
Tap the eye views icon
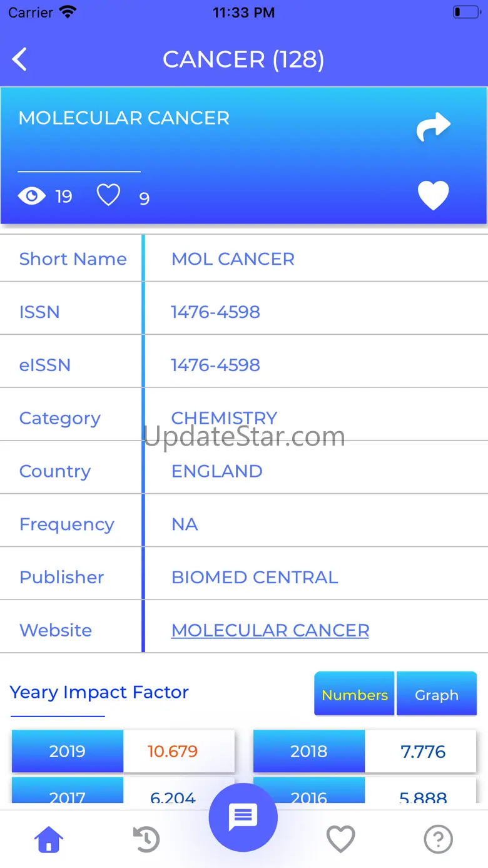(32, 197)
